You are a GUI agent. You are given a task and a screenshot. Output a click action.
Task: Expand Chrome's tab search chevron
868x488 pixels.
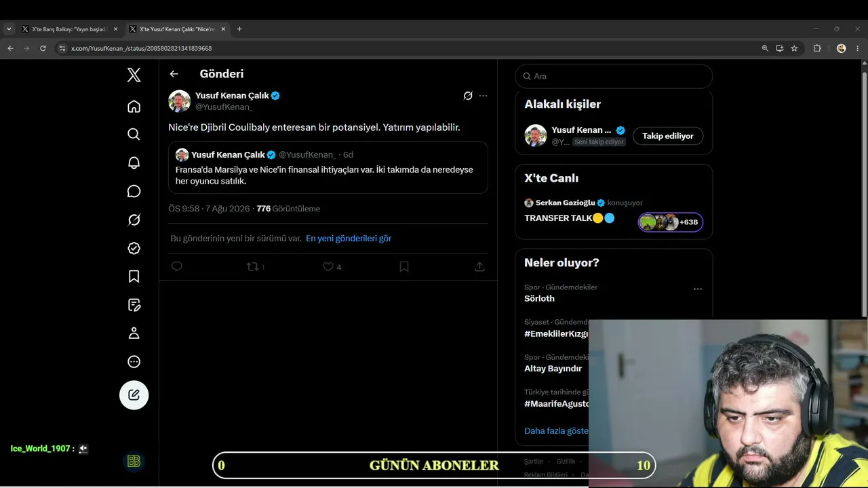[9, 29]
